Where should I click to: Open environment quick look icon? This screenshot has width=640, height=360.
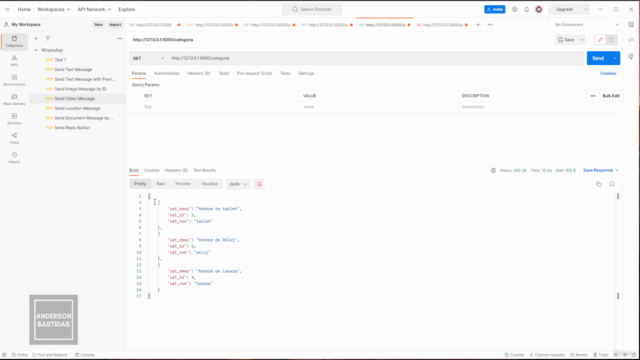631,24
